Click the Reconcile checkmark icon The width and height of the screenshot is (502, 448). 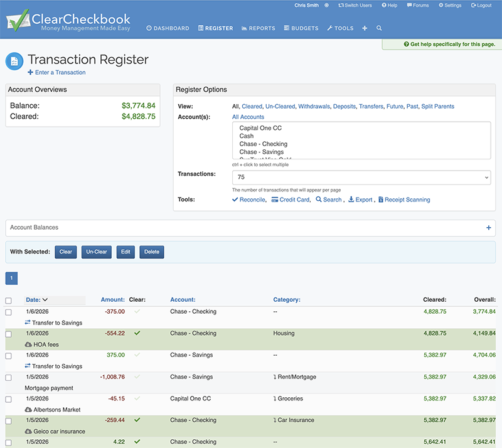(235, 200)
